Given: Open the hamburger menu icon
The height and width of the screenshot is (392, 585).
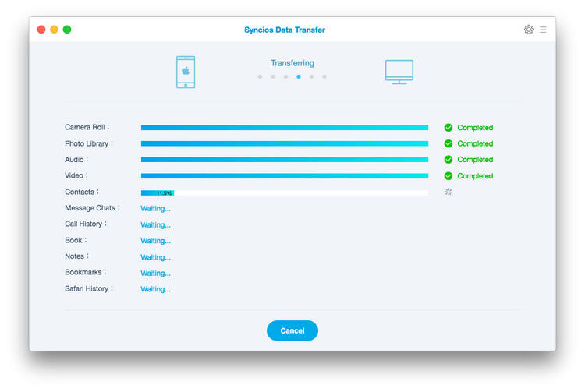Looking at the screenshot, I should (543, 30).
